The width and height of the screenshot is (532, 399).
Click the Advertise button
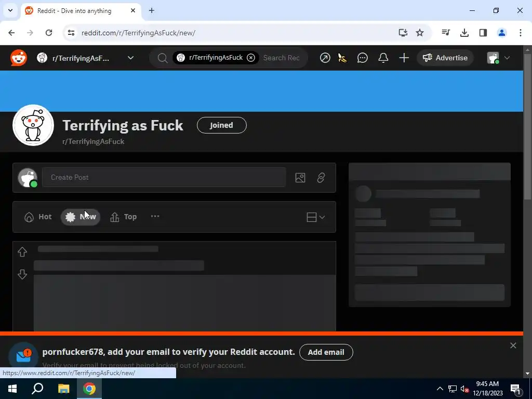point(445,58)
